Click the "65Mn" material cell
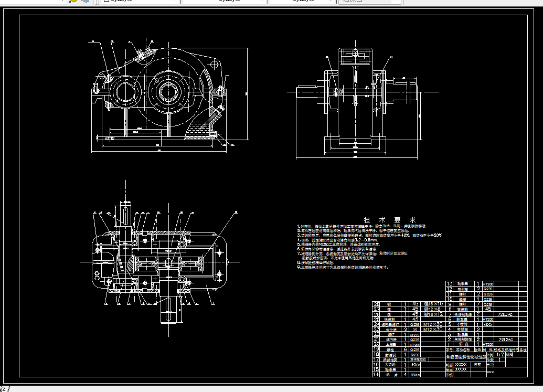The image size is (543, 392). coord(415,375)
